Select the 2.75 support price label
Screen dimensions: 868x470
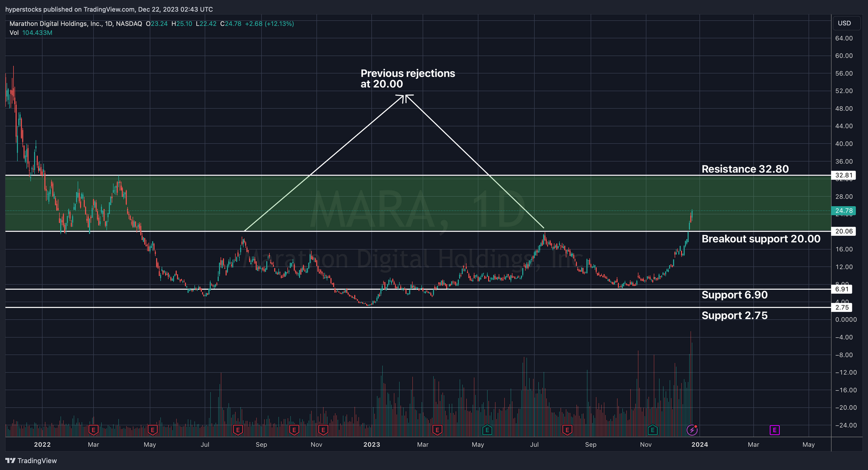tap(841, 308)
